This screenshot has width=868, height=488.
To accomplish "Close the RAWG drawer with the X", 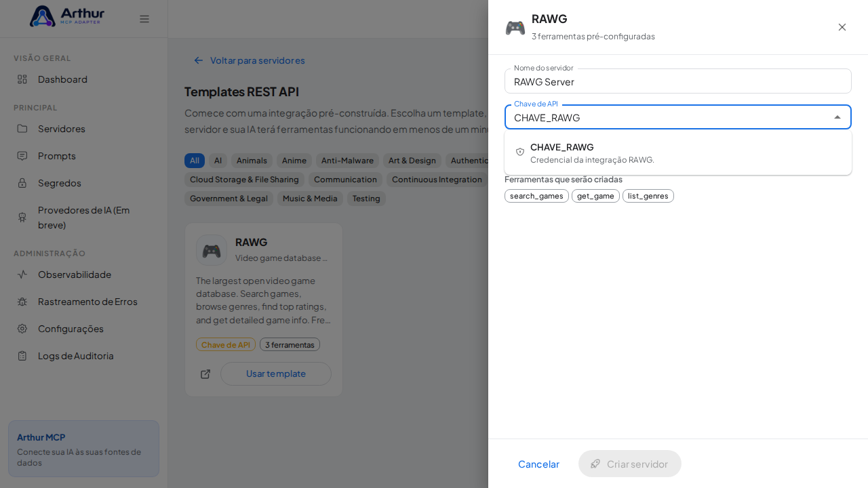I will 842,27.
